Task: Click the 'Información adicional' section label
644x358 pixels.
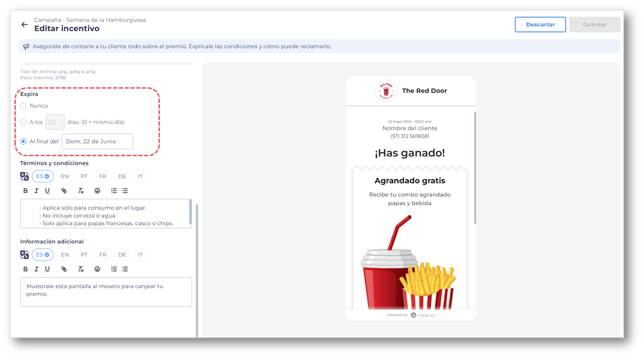Action: 52,242
